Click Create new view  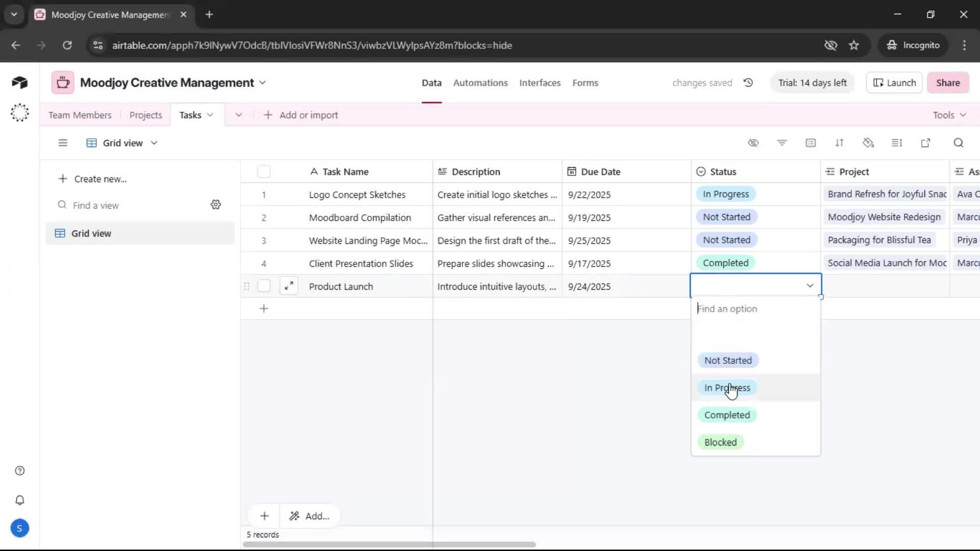point(92,179)
